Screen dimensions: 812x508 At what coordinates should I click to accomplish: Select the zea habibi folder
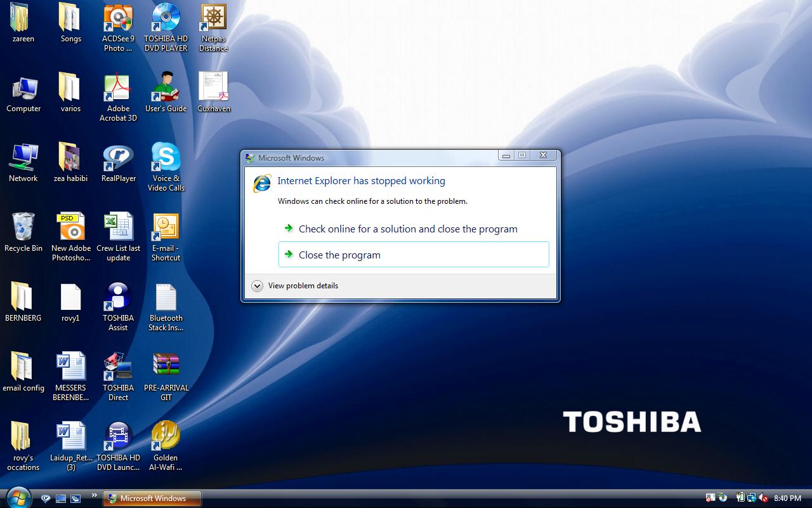tap(70, 163)
